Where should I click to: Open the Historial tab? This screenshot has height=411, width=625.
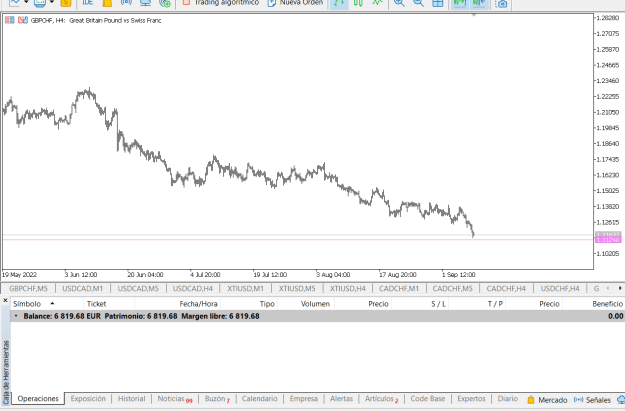[132, 399]
